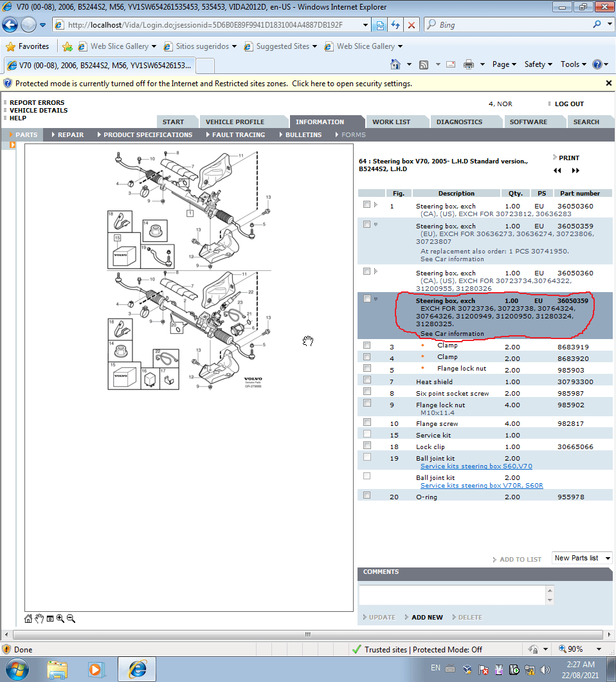616x682 pixels.
Task: Click the LOG OUT link
Action: [x=569, y=104]
